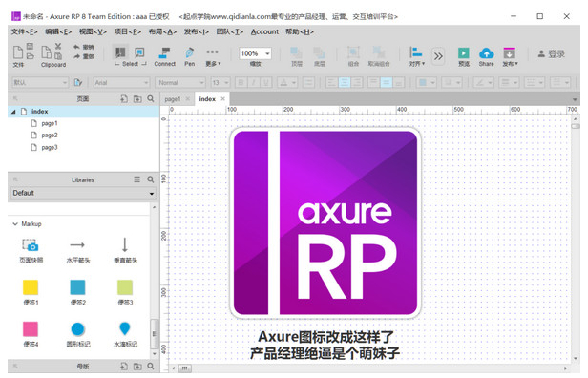The width and height of the screenshot is (588, 378).
Task: Click the Preview (预览) play icon
Action: click(x=464, y=52)
